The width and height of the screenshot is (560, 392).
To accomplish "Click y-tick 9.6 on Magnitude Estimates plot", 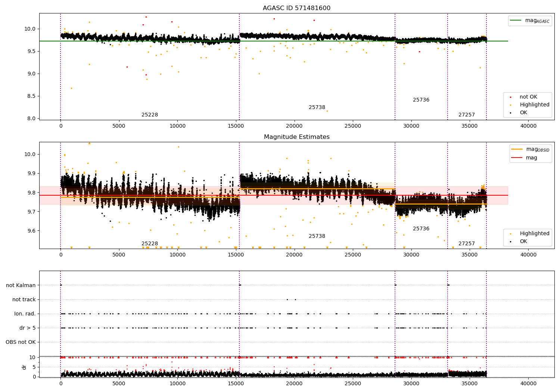I will coord(31,231).
